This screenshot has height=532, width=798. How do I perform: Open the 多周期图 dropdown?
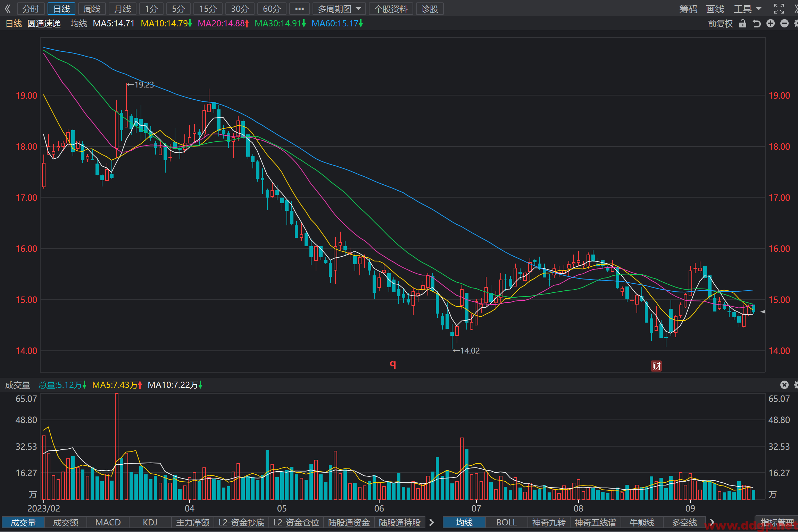pyautogui.click(x=339, y=9)
